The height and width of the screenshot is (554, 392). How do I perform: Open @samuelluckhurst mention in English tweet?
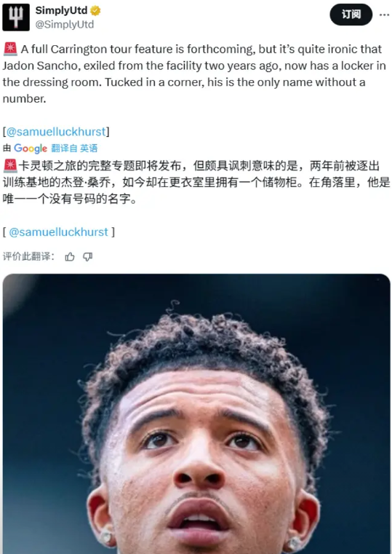[x=56, y=132]
